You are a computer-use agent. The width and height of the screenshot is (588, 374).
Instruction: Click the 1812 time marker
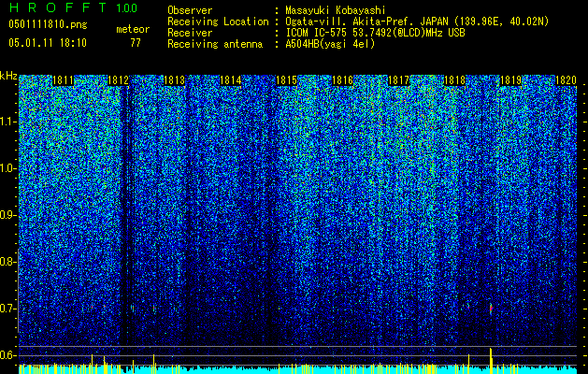119,80
